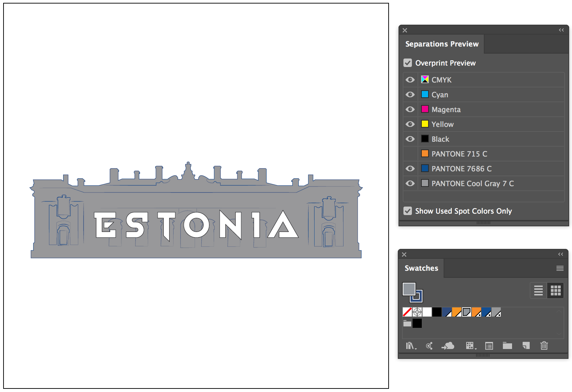Close the Separations Preview panel
Viewport: 572px width, 392px height.
[x=405, y=30]
